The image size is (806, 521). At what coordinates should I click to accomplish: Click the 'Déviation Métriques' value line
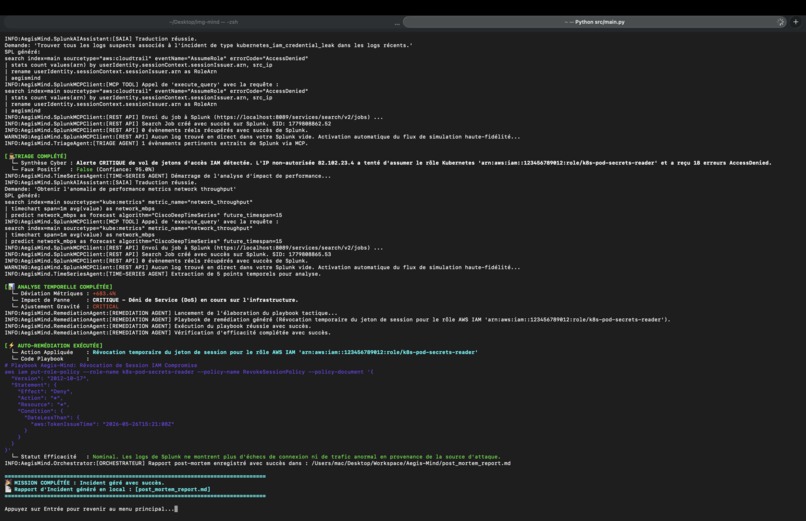tap(64, 293)
